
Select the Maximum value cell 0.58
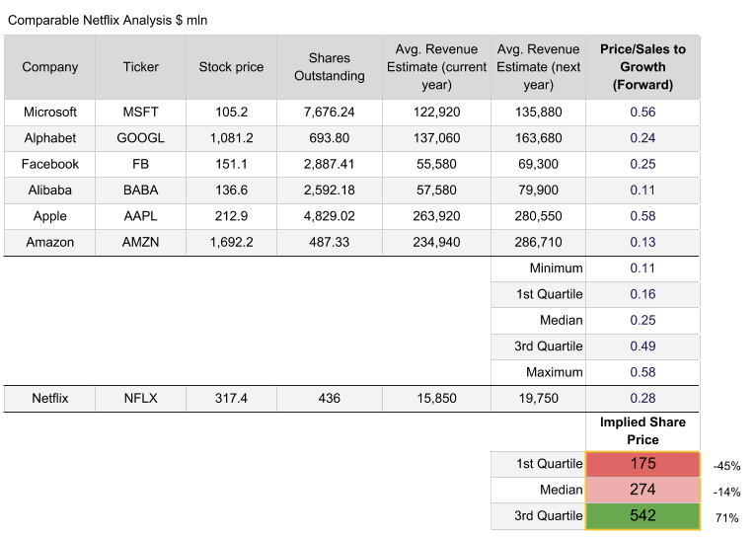point(643,372)
